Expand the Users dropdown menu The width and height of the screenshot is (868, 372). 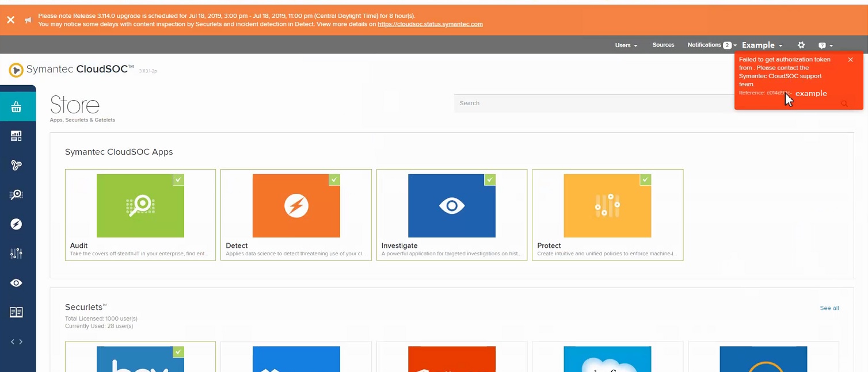coord(626,45)
